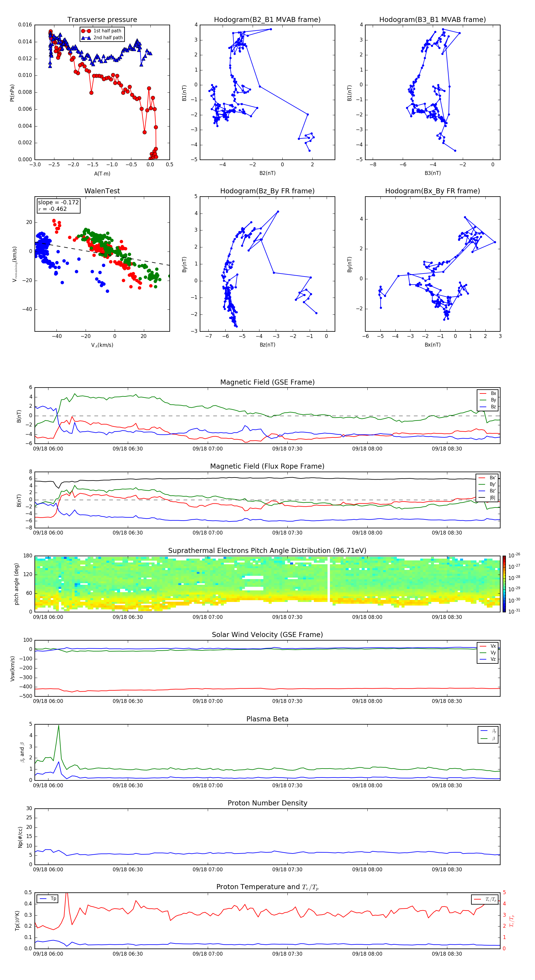Click '2nd half path' legend entry
The height and width of the screenshot is (980, 535).
[102, 38]
